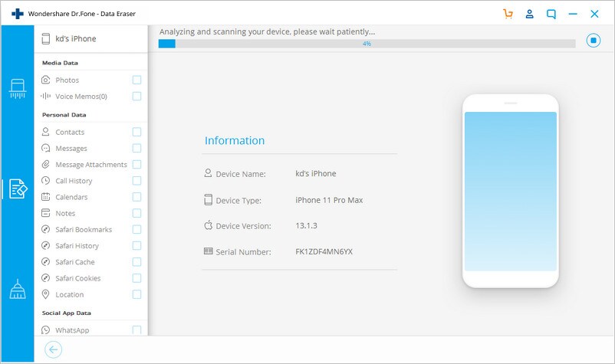Check the Photos checkbox
Viewport: 615px width, 364px height.
tap(136, 80)
